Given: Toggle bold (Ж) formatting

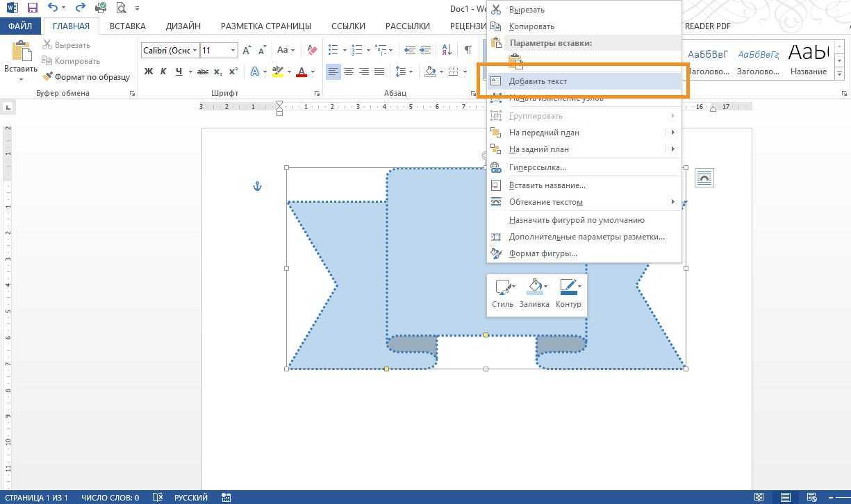Looking at the screenshot, I should tap(149, 72).
